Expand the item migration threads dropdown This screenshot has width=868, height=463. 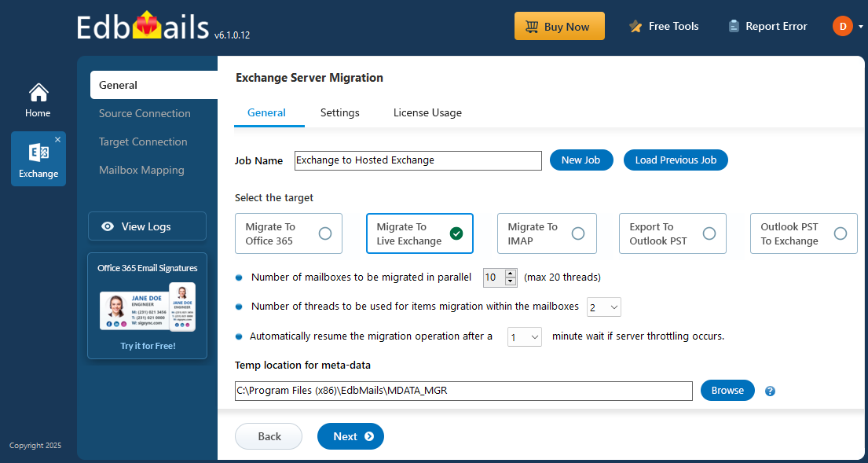point(603,307)
